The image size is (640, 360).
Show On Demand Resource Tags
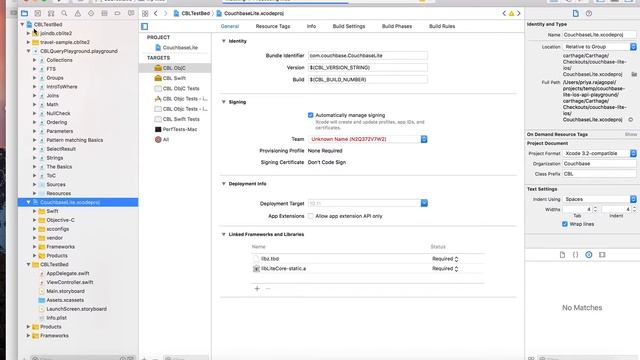(x=631, y=134)
